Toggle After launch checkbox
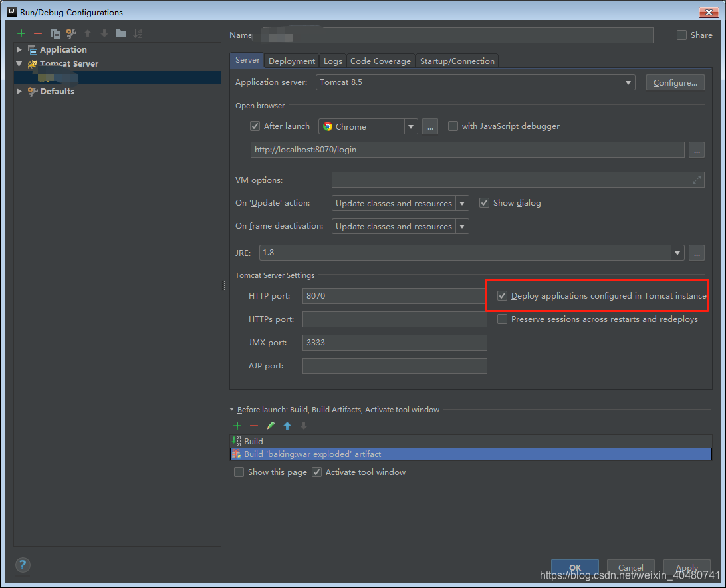Viewport: 726px width, 588px height. (x=255, y=126)
